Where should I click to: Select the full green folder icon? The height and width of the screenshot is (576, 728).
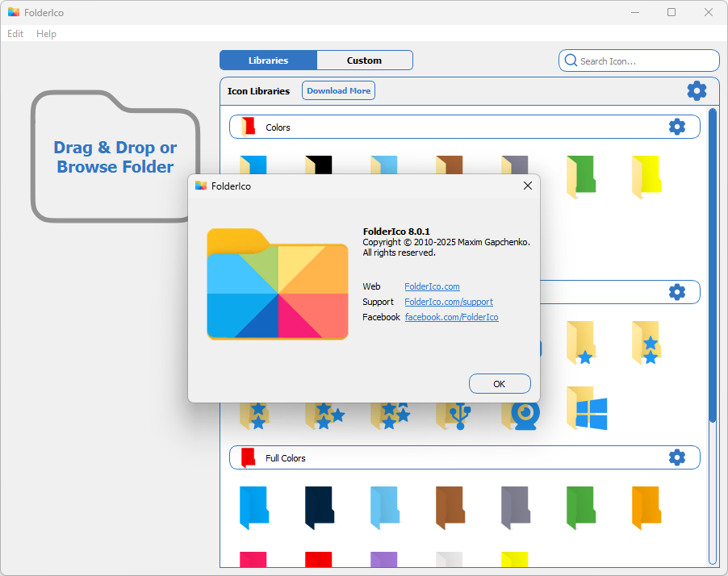581,507
